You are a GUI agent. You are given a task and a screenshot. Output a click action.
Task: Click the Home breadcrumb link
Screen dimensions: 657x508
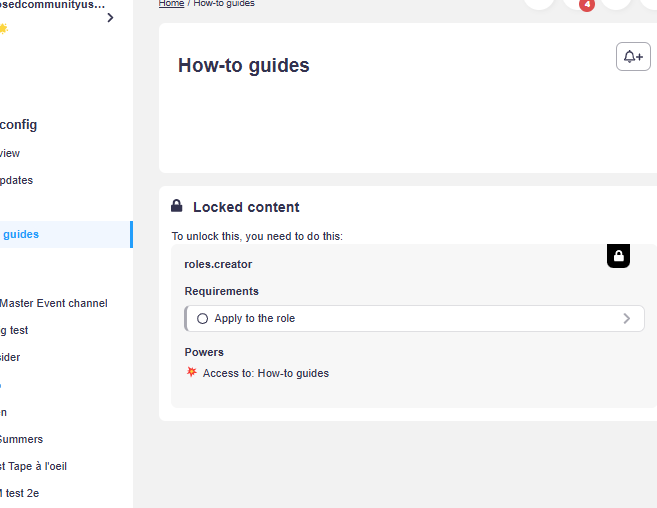[171, 4]
